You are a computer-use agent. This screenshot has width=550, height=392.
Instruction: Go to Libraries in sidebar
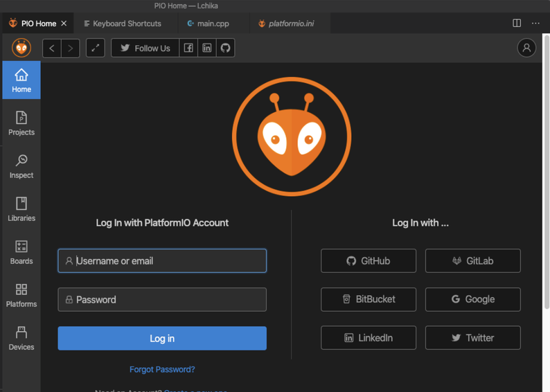tap(21, 208)
